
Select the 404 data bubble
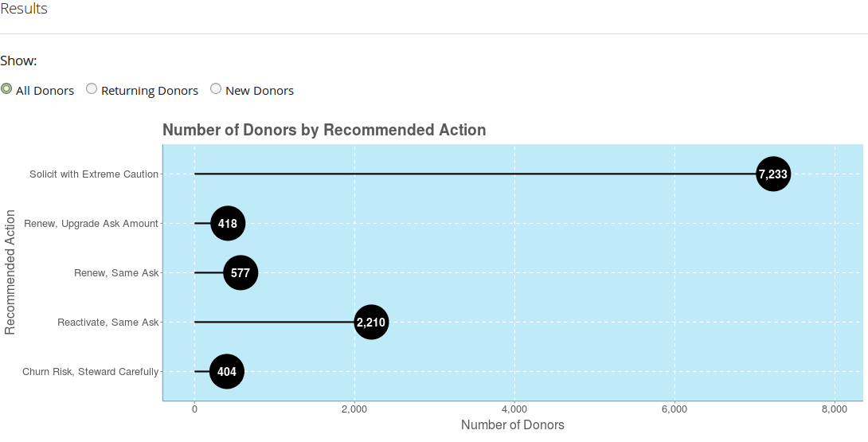click(x=227, y=372)
